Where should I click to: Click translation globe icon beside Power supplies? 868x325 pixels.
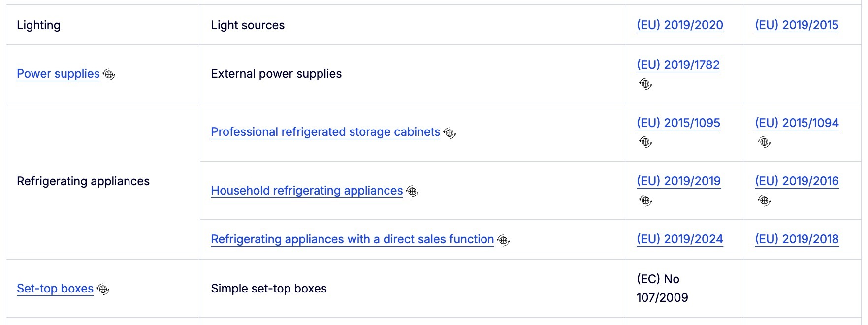tap(109, 75)
